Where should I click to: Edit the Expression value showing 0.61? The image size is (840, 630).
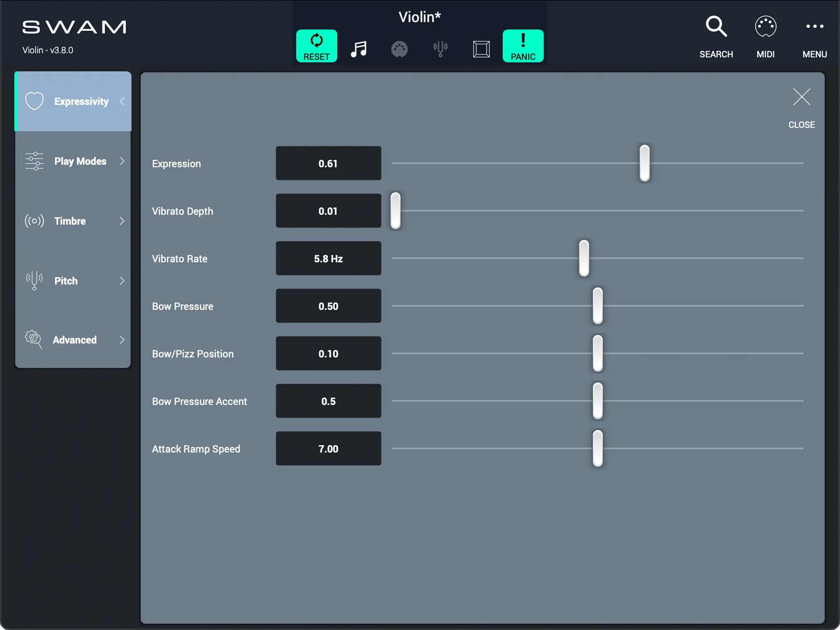328,163
